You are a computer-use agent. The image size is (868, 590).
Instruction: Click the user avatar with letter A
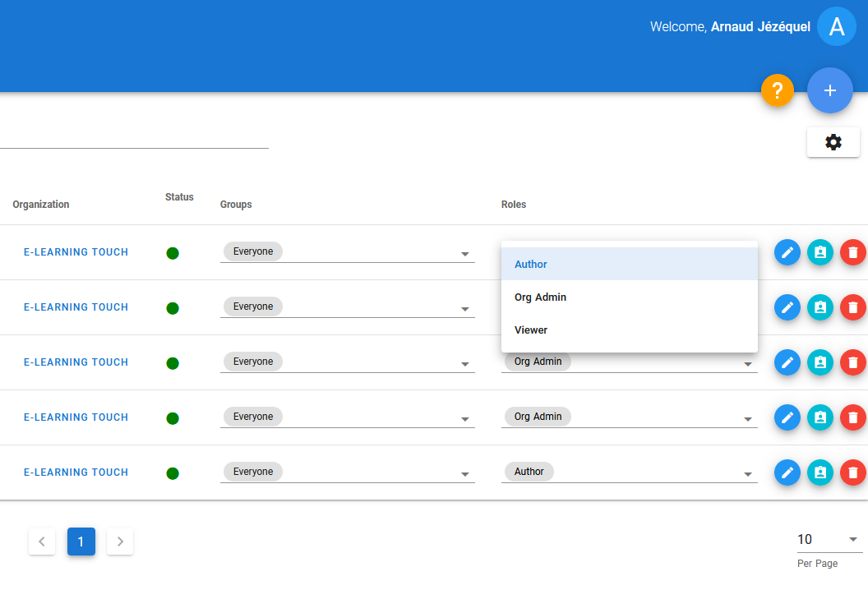(837, 27)
